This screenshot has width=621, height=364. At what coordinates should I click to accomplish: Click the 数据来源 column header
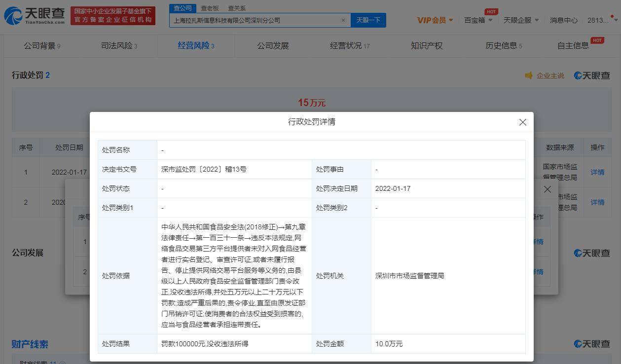(560, 147)
